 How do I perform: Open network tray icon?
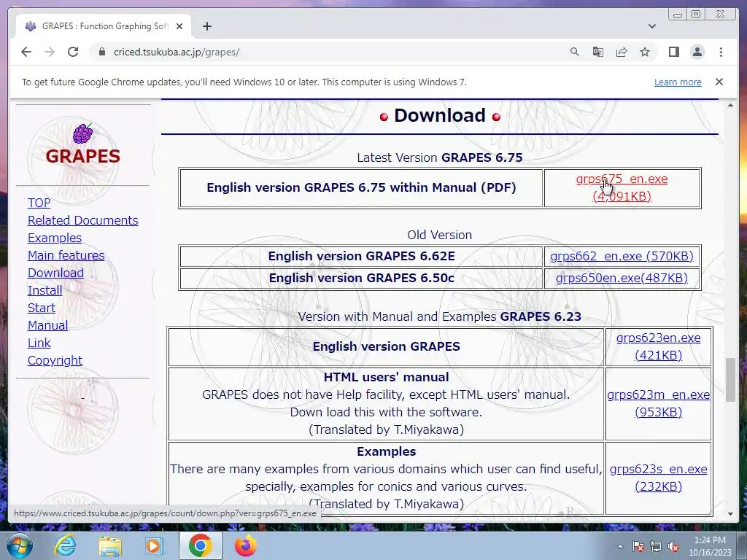click(656, 547)
